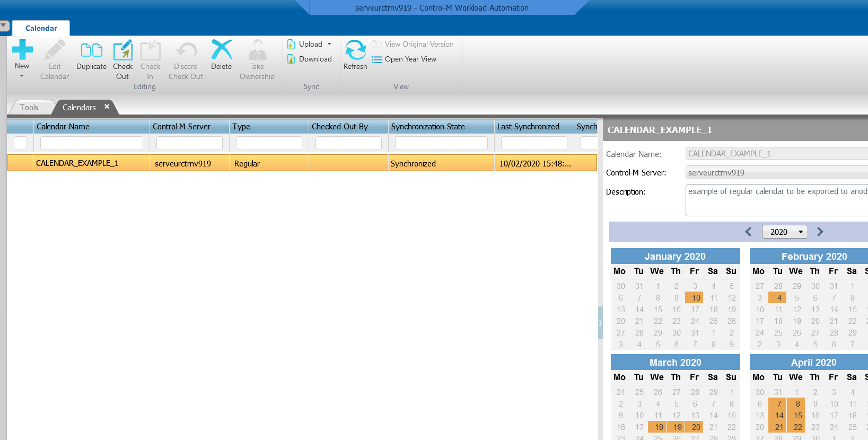Click the 10/02/2020 last synchronized cell
The image size is (868, 440).
coord(534,163)
